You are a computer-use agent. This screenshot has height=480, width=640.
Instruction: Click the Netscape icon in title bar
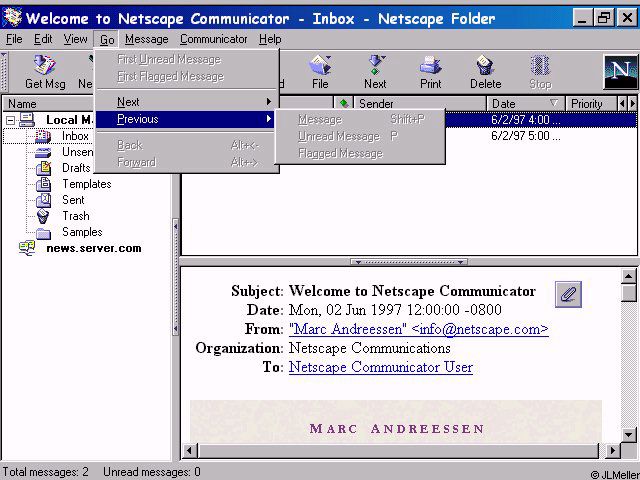pyautogui.click(x=12, y=18)
